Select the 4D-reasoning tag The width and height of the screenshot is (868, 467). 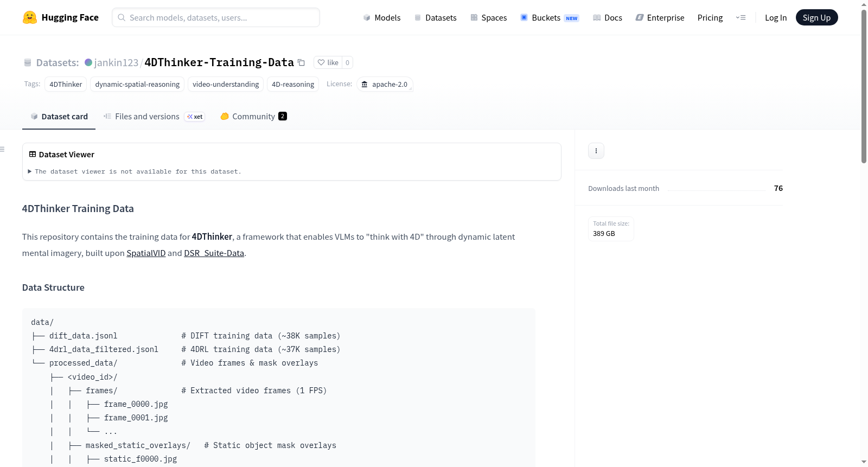click(x=293, y=84)
